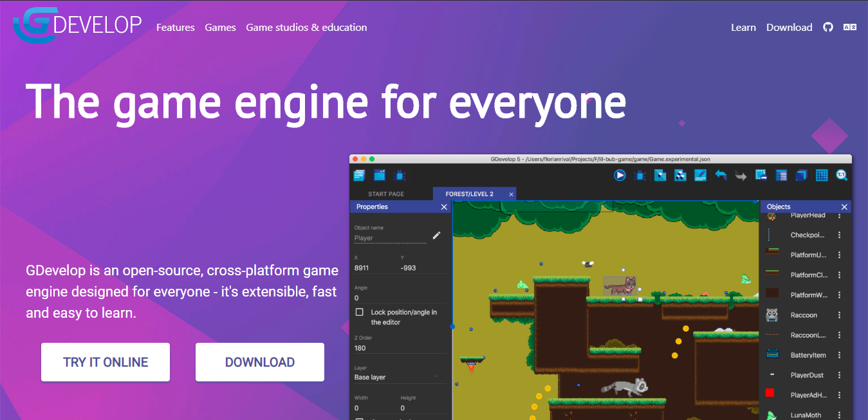Click the dashed selection rectangle toolbar icon

click(761, 174)
